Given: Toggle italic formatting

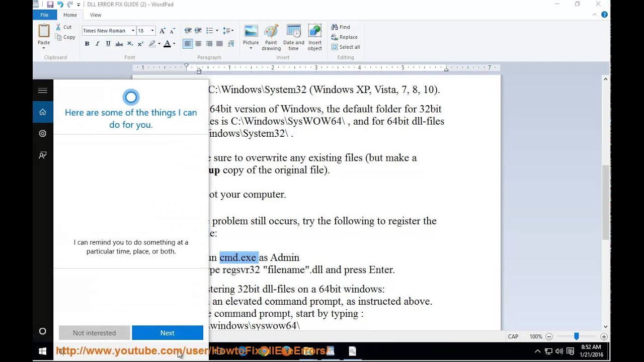Looking at the screenshot, I should click(98, 44).
